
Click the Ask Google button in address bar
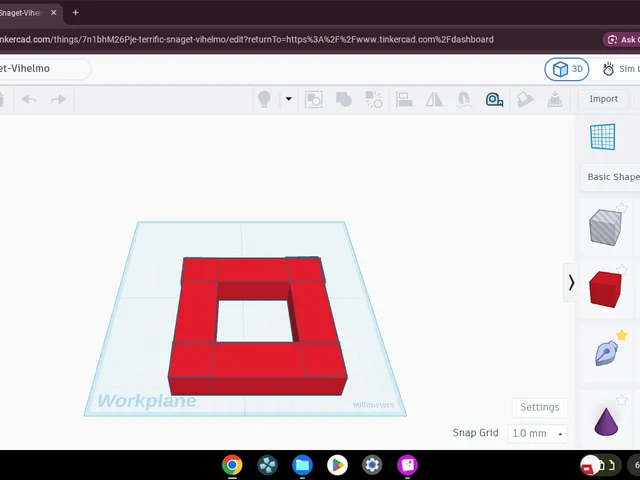(622, 40)
